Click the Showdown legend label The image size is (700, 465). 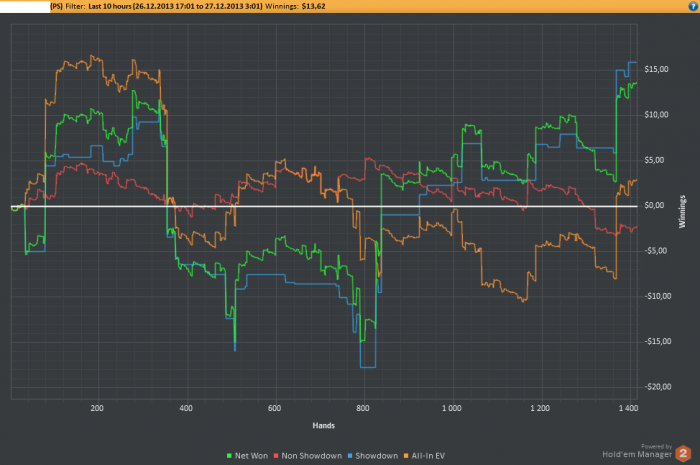point(376,456)
